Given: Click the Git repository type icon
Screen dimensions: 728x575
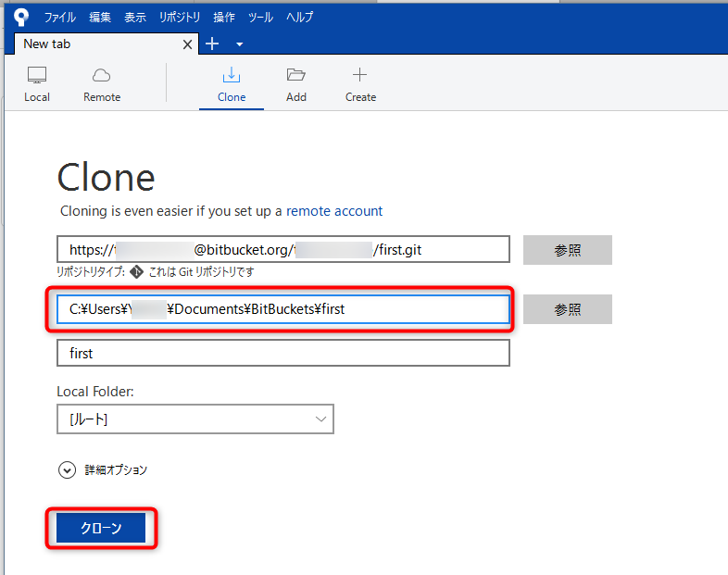Looking at the screenshot, I should pos(136,272).
